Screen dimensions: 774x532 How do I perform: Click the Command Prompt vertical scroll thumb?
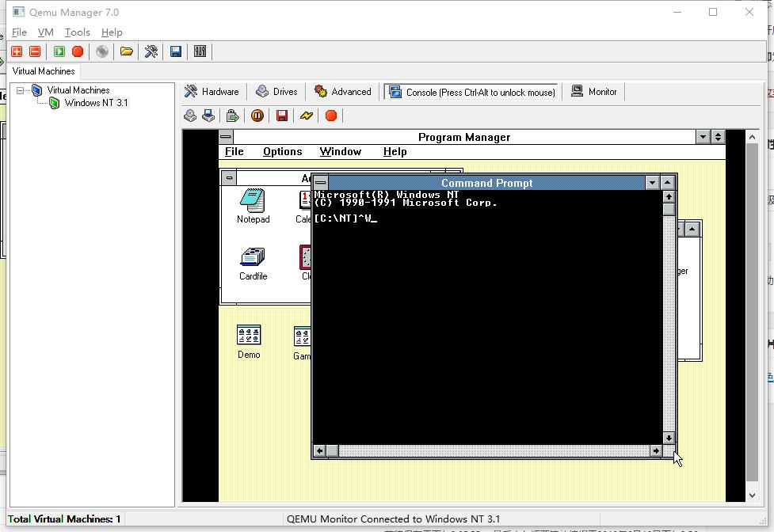669,209
